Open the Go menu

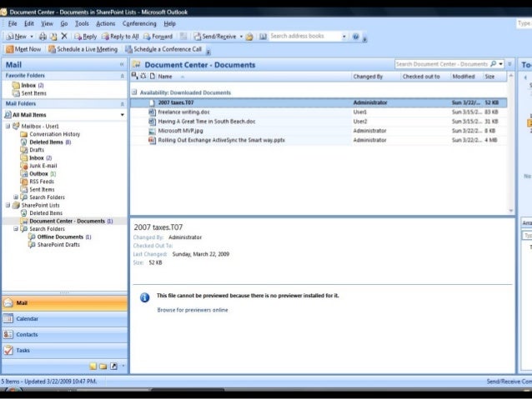(x=63, y=23)
